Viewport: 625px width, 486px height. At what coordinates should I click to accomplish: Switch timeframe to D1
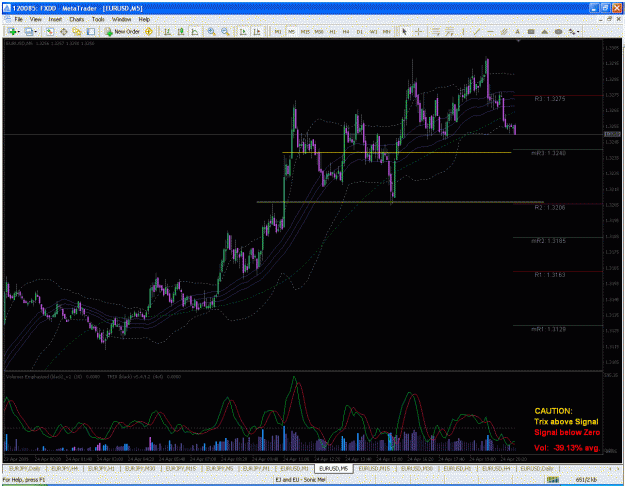click(360, 31)
